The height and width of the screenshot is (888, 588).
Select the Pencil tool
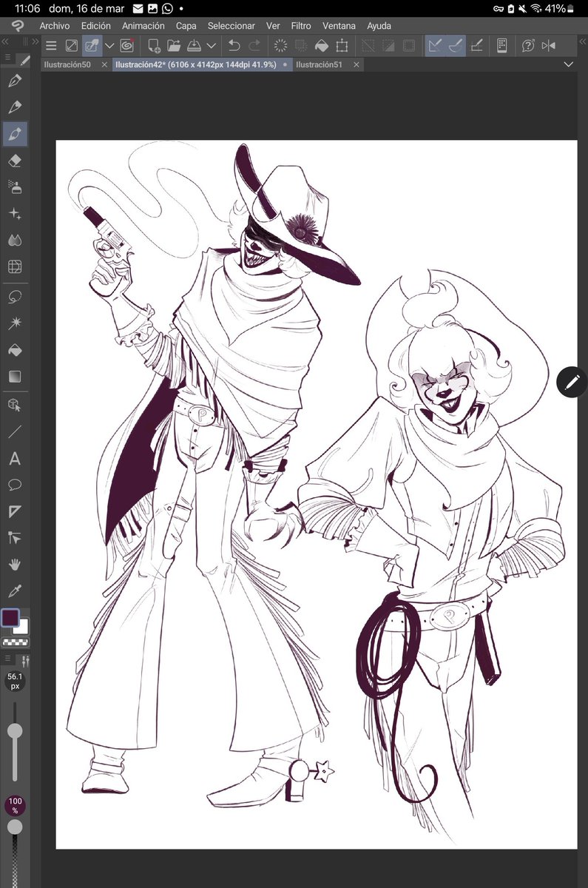tap(15, 107)
